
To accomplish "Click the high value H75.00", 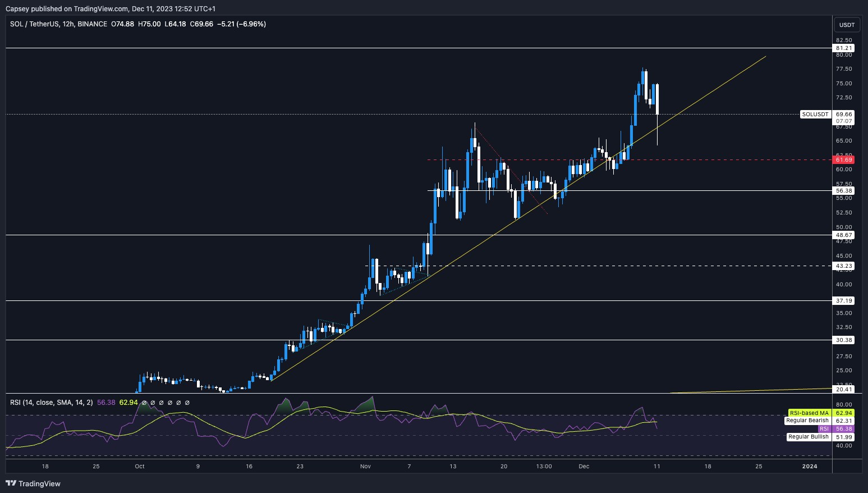I will [x=149, y=24].
